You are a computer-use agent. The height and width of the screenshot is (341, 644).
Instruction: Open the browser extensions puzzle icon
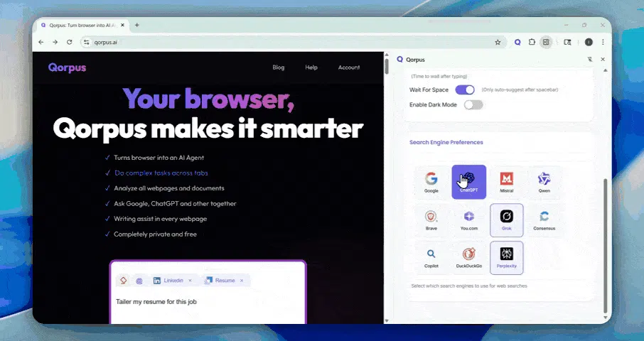(x=532, y=42)
